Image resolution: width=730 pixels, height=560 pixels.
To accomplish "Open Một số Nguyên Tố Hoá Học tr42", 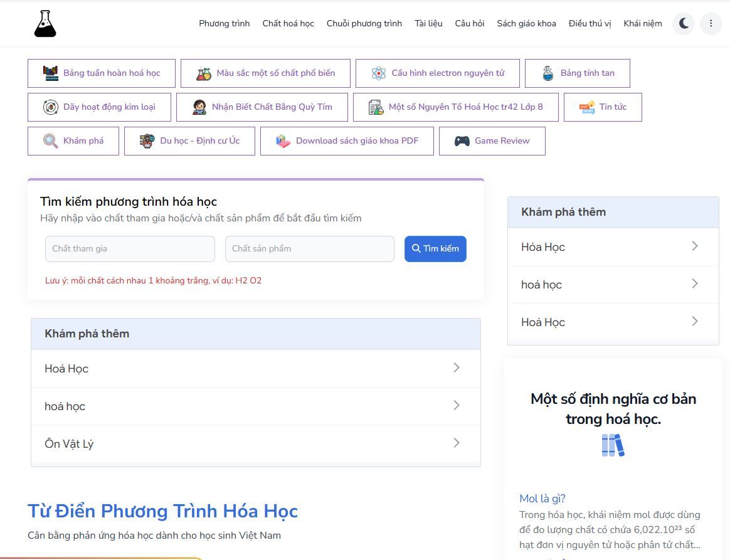I will coord(456,107).
